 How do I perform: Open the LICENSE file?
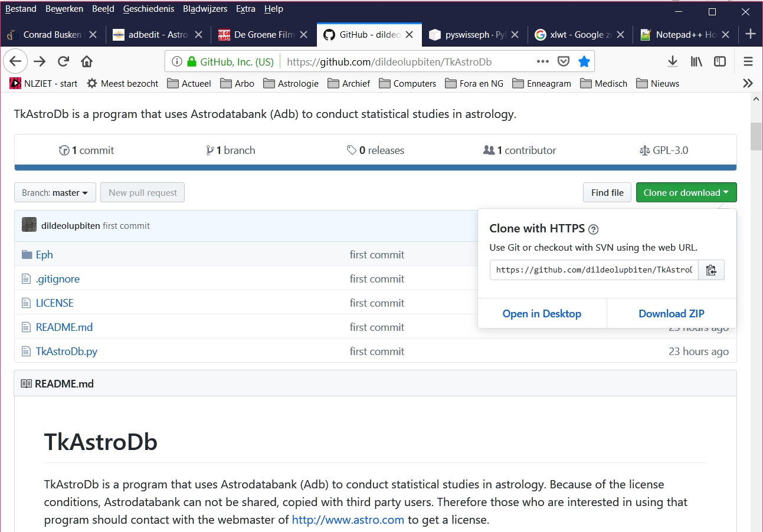tap(54, 303)
